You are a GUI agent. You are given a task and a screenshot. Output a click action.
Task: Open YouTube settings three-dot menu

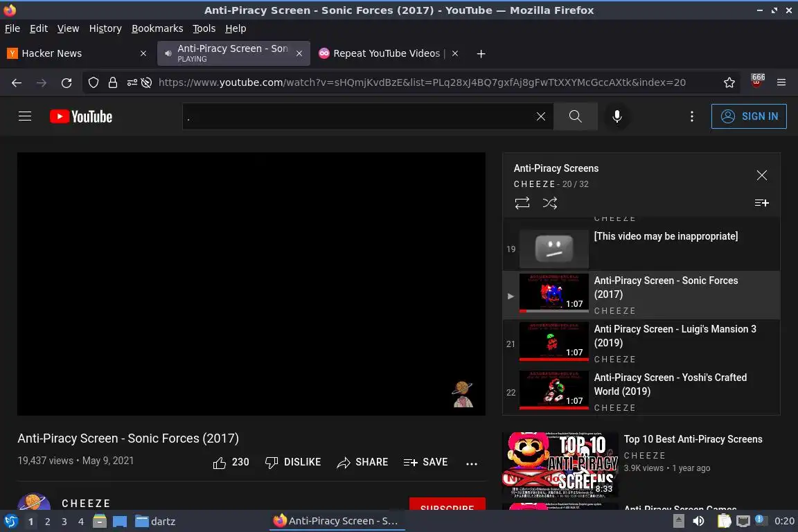coord(691,116)
